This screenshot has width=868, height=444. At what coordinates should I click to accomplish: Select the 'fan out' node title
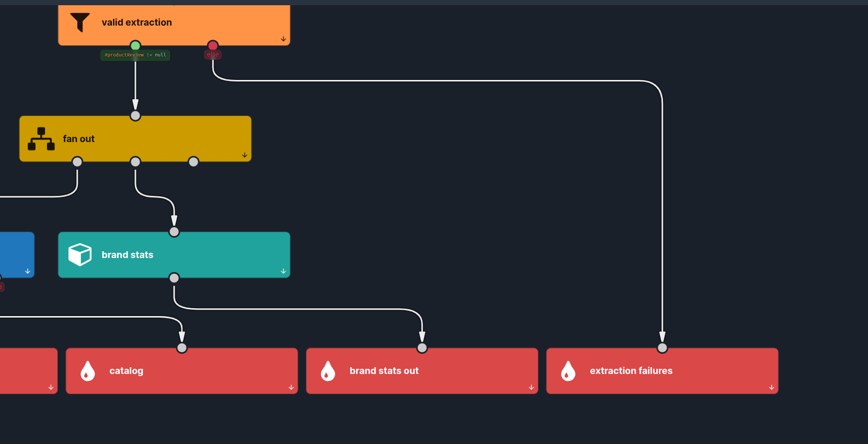pyautogui.click(x=79, y=139)
